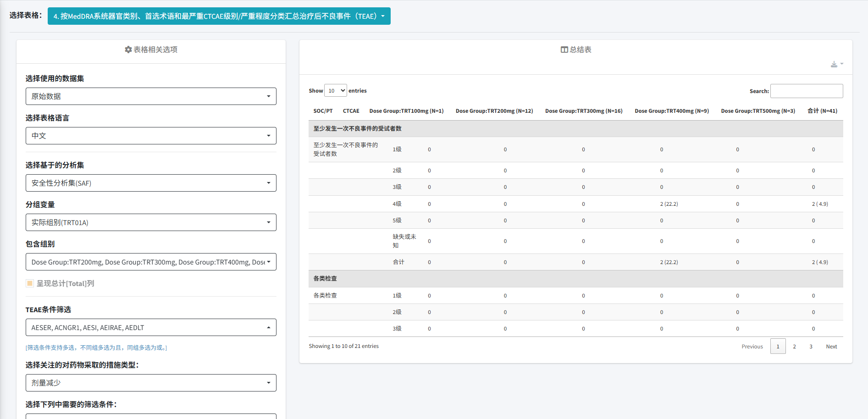868x419 pixels.
Task: Open the 包含组别 dose group multi-select
Action: coord(151,262)
